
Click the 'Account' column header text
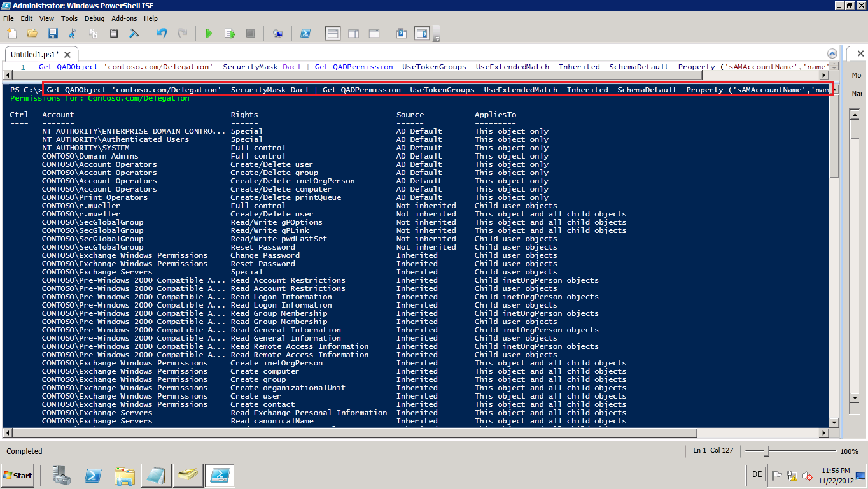58,115
